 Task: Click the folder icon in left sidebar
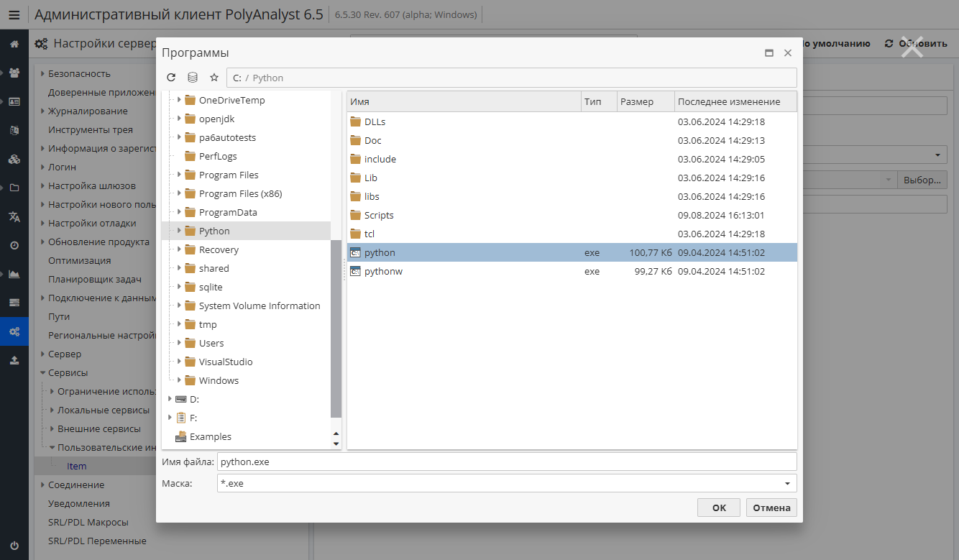[x=14, y=188]
